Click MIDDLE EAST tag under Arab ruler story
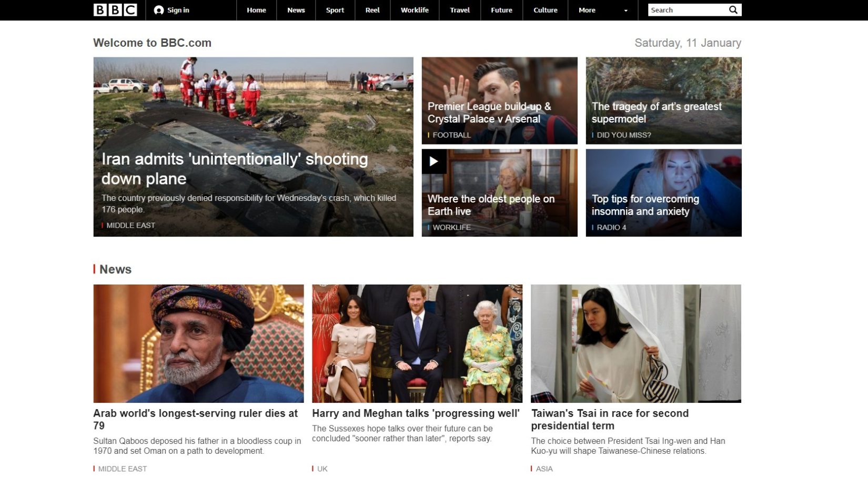868x488 pixels. tap(122, 469)
